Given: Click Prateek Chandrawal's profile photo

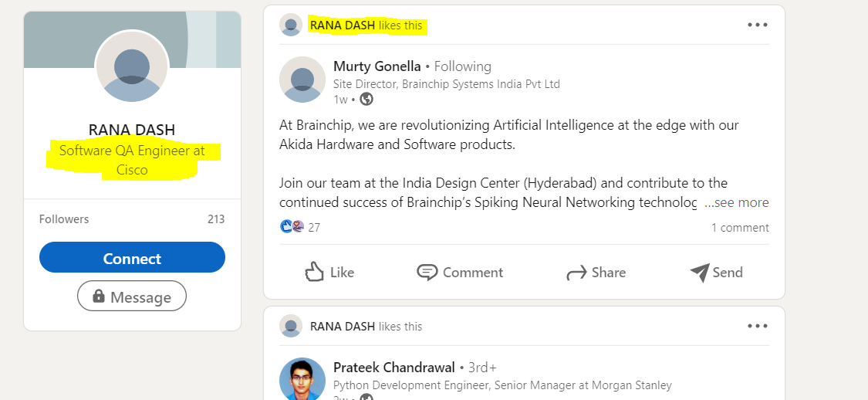Looking at the screenshot, I should tap(302, 379).
